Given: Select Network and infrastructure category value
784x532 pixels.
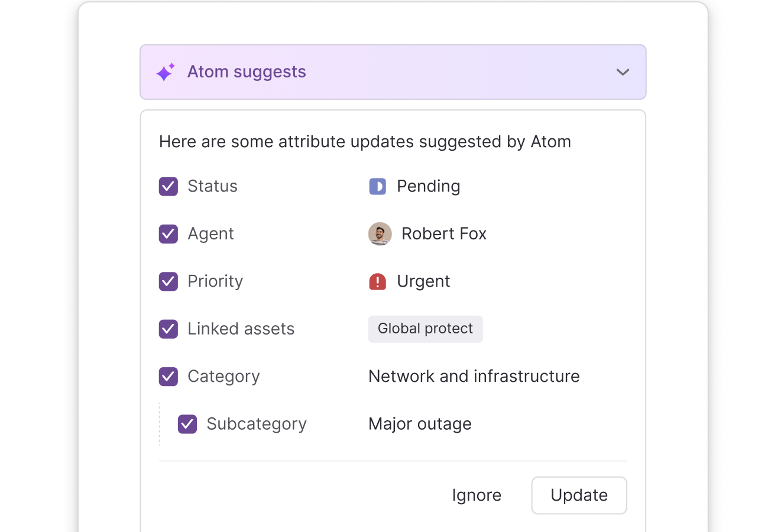Looking at the screenshot, I should 474,377.
